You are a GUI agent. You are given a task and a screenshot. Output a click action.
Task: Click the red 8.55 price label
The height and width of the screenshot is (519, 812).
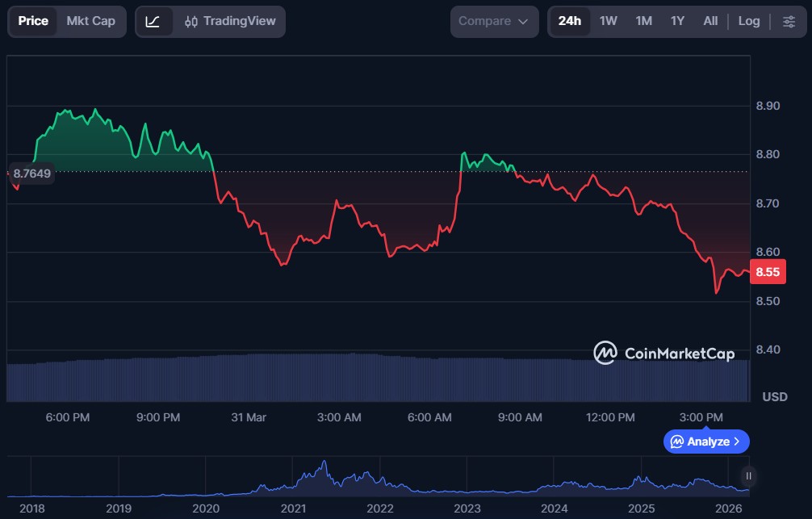[767, 272]
